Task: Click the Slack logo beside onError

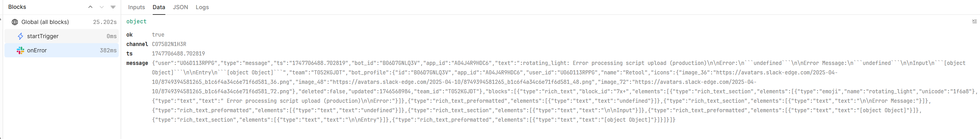Action: click(x=20, y=50)
